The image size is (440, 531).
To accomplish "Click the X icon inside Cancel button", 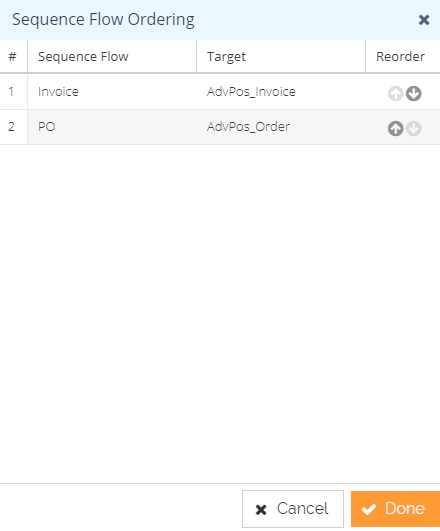I will coord(261,510).
